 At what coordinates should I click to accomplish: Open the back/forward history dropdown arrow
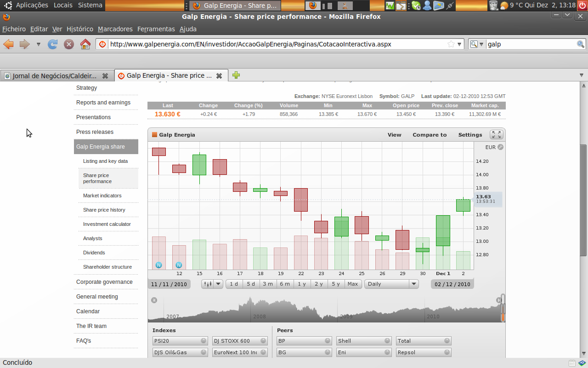coord(39,44)
